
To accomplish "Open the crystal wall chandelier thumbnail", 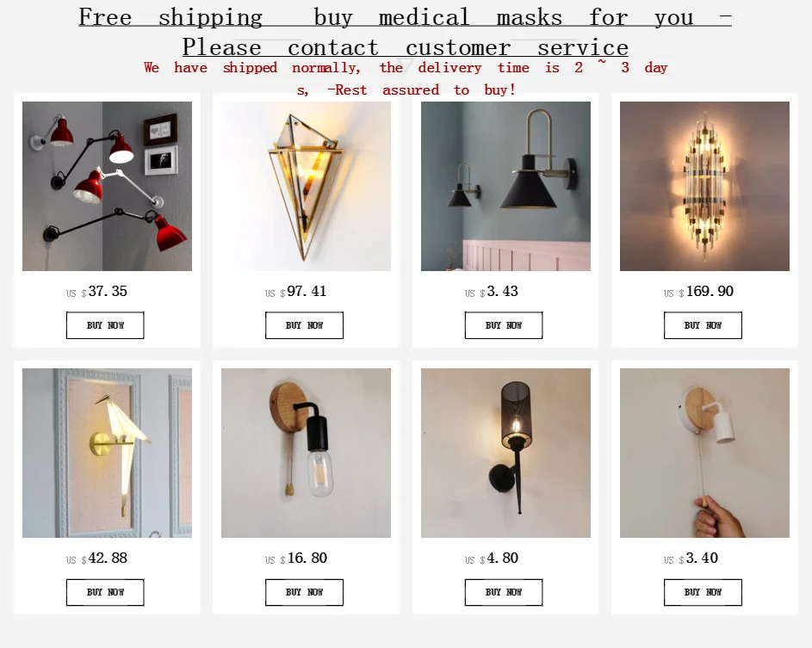I will point(704,186).
